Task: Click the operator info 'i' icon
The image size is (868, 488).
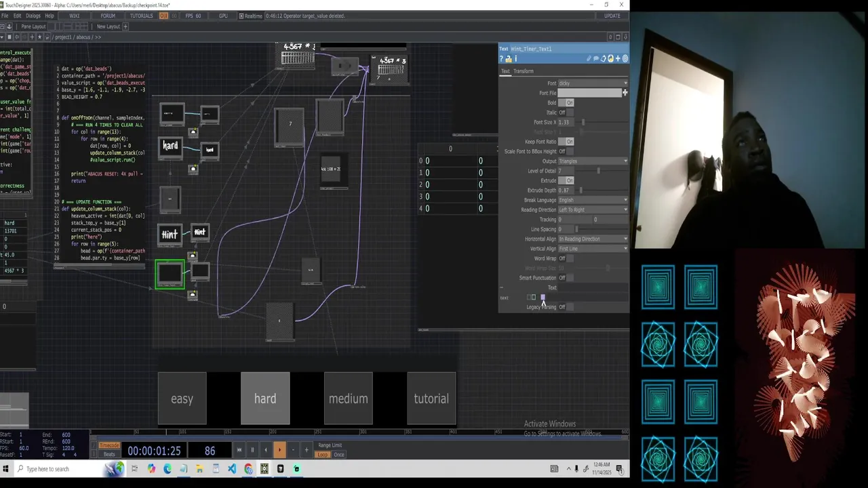Action: click(x=515, y=59)
